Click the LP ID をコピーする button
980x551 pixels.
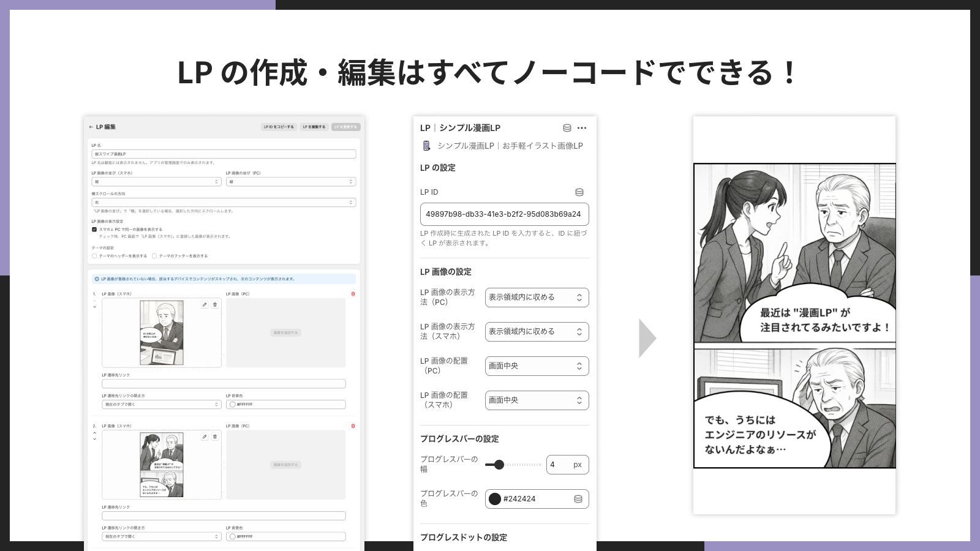[279, 127]
